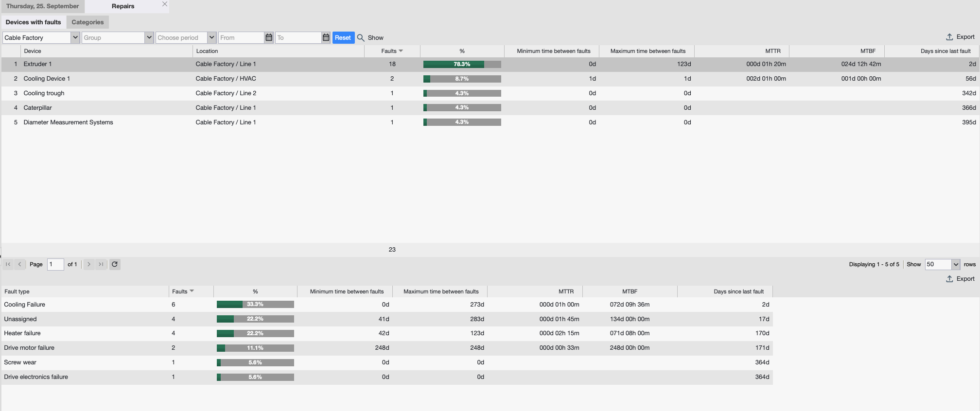Export the devices with faults table

point(960,37)
